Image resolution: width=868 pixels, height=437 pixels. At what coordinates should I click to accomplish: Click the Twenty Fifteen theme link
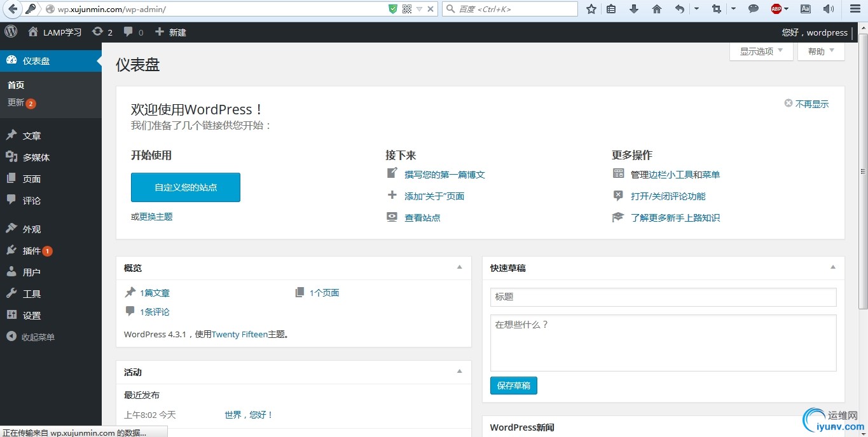click(240, 334)
